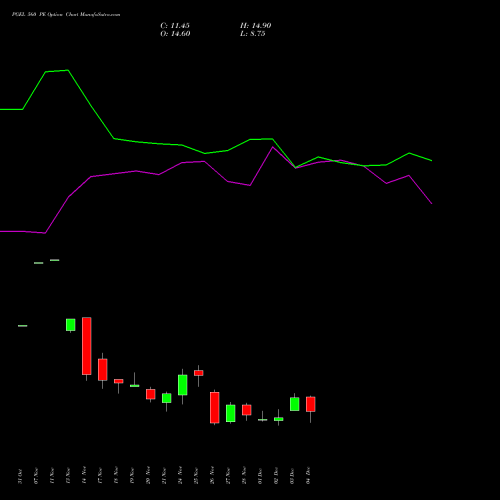The height and width of the screenshot is (500, 500).
Task: Select the 01 Dec date label
Action: pyautogui.click(x=260, y=476)
